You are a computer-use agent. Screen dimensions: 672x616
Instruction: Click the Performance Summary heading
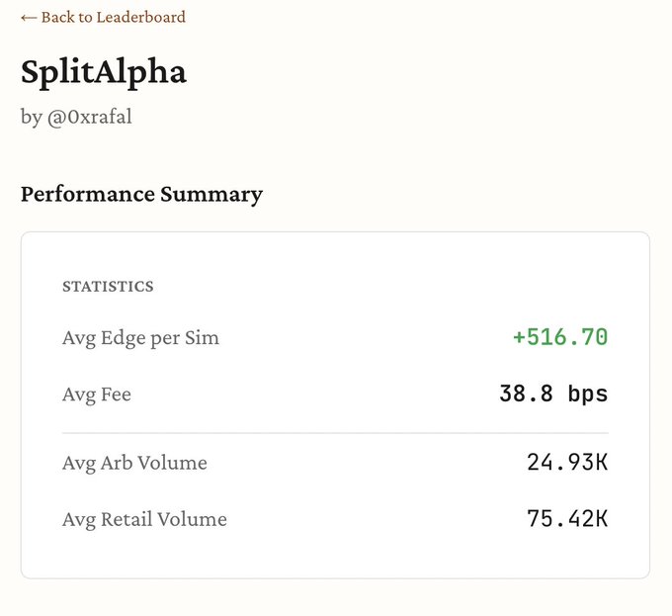click(x=141, y=194)
